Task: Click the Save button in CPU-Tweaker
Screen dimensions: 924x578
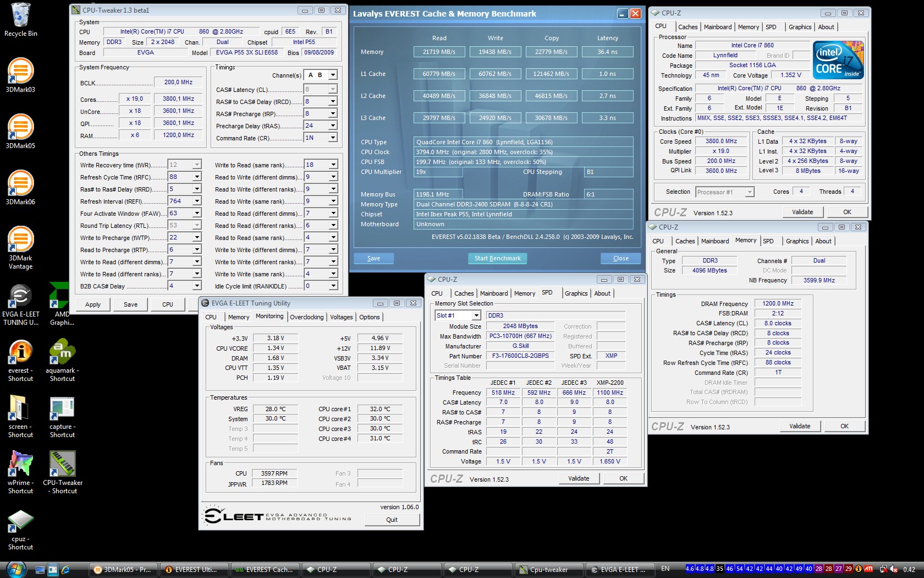Action: coord(130,304)
